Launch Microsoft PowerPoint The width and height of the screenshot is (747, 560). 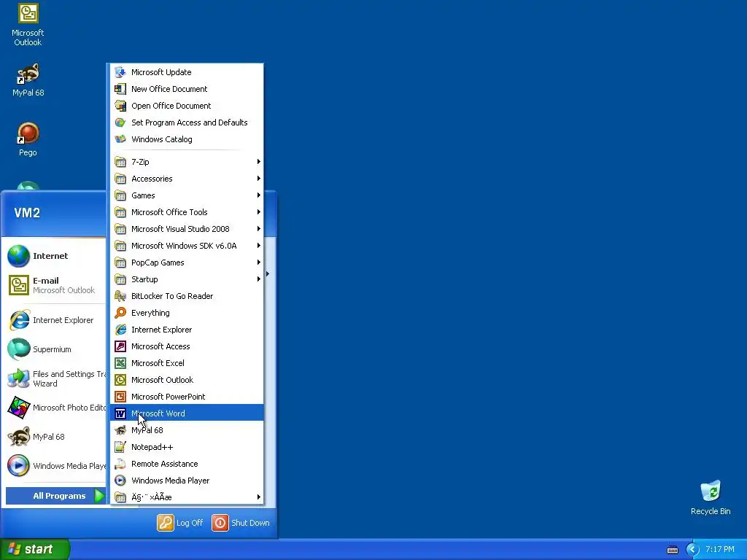[x=186, y=397]
